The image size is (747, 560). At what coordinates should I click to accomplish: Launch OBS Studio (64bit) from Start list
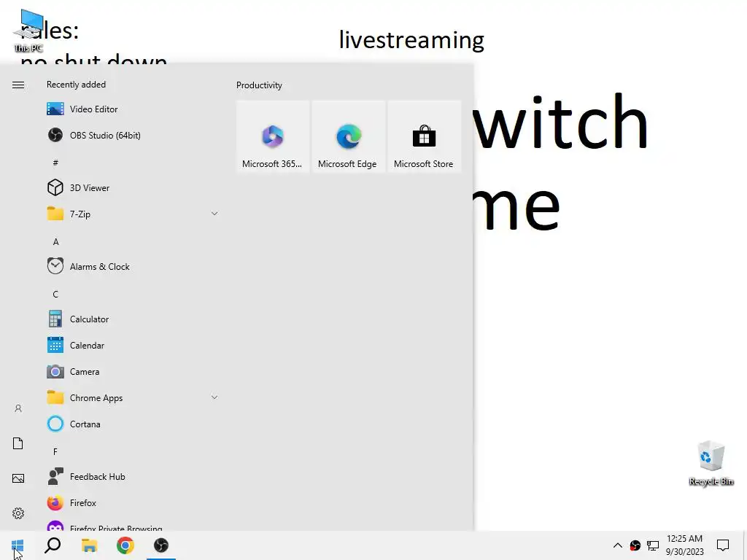pos(133,135)
